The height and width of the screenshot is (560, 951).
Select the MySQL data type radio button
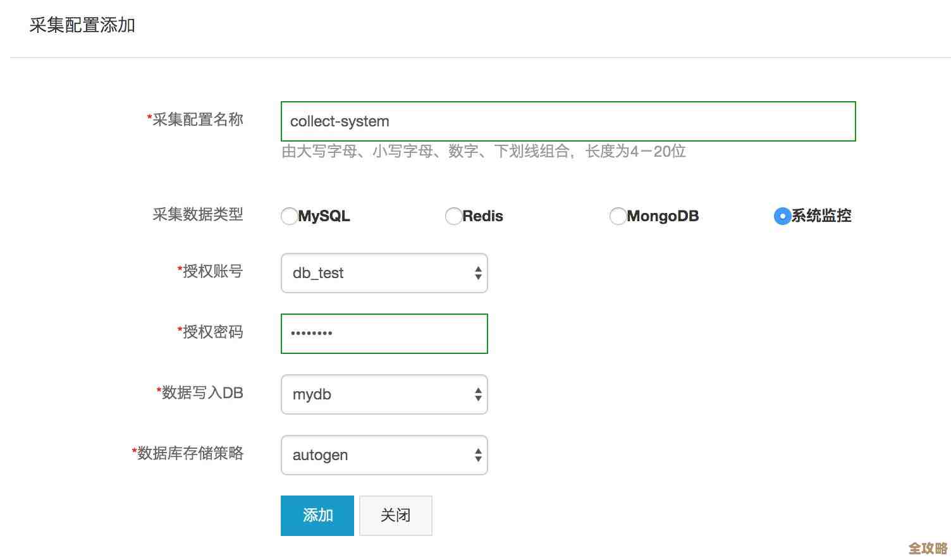[289, 216]
